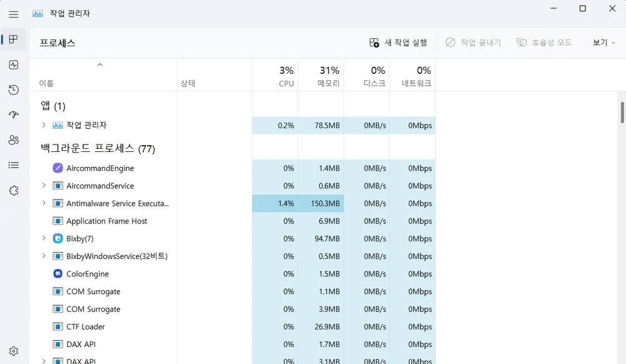Open the 보기 view dropdown
The height and width of the screenshot is (364, 626).
click(603, 43)
